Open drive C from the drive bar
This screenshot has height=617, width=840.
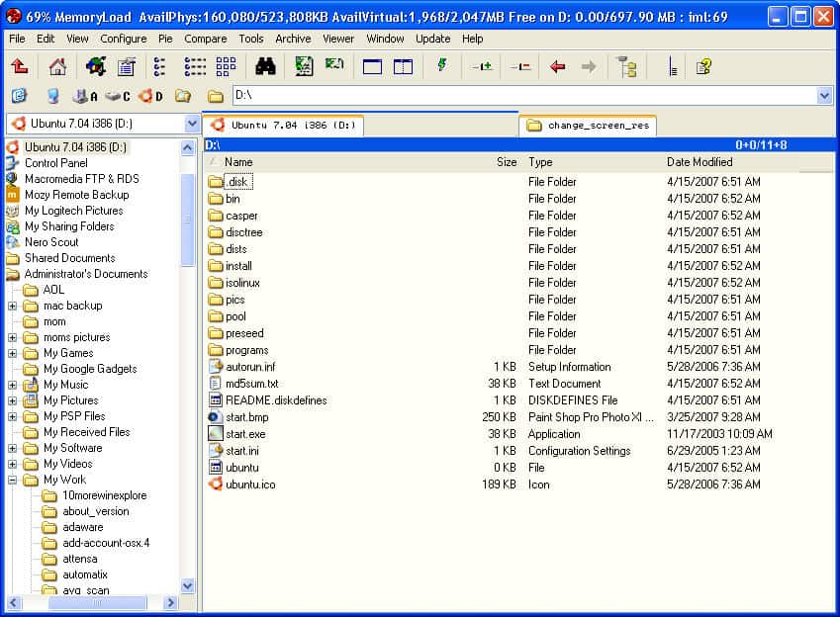[x=118, y=96]
